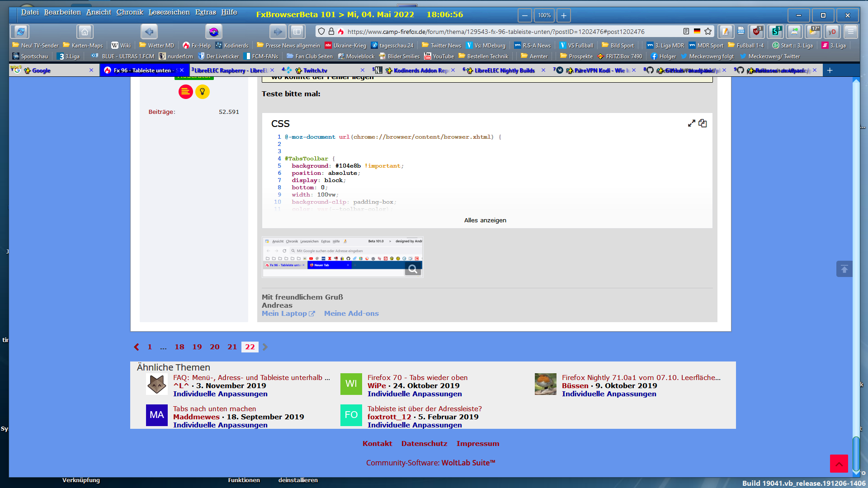Open the Lesezeichen menu
868x488 pixels.
coord(169,13)
